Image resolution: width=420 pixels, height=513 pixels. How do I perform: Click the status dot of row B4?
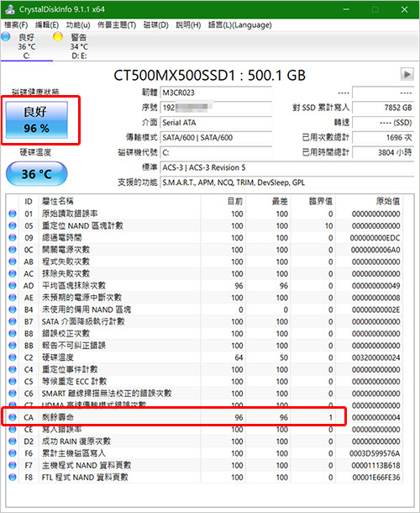coord(13,309)
